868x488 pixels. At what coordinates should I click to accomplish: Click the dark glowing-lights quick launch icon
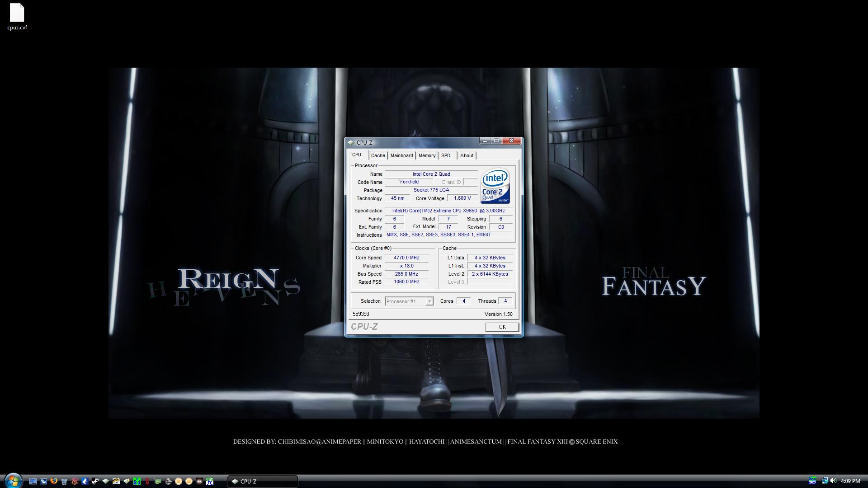pyautogui.click(x=199, y=481)
